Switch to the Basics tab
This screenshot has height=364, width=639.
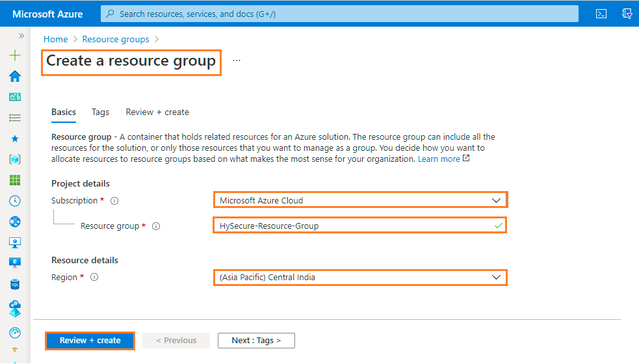tap(64, 112)
